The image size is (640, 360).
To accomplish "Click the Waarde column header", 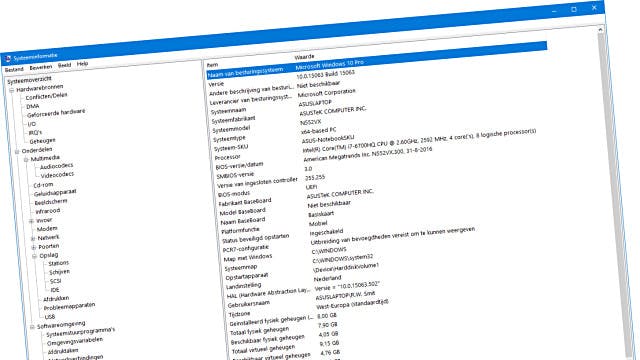I will tap(304, 57).
